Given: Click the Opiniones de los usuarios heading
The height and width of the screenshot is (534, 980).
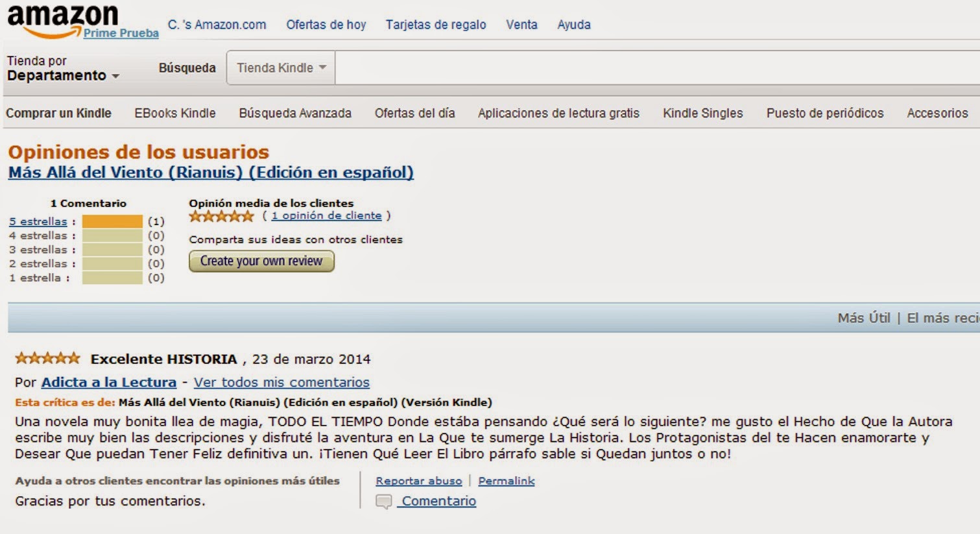Looking at the screenshot, I should [138, 152].
